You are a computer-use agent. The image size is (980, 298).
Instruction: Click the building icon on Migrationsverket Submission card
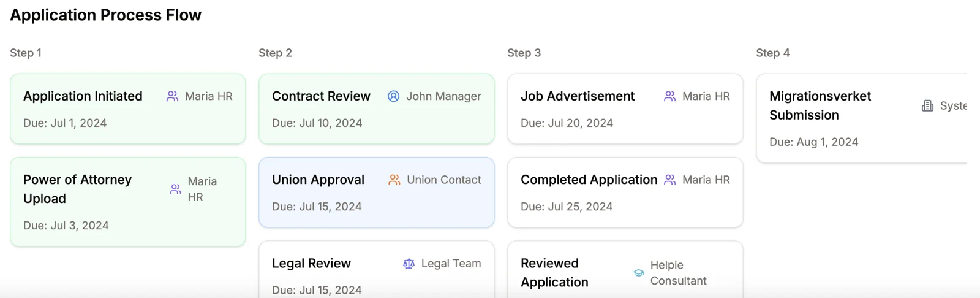[928, 106]
